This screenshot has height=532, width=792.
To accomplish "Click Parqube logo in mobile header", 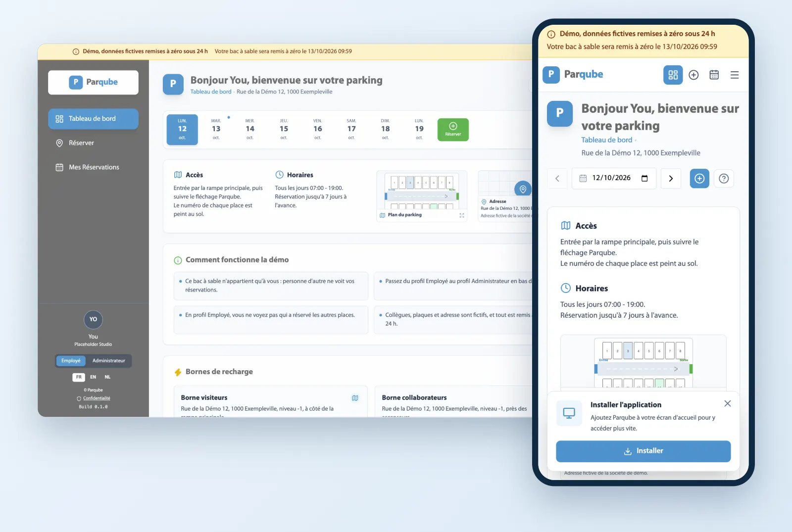I will point(573,74).
